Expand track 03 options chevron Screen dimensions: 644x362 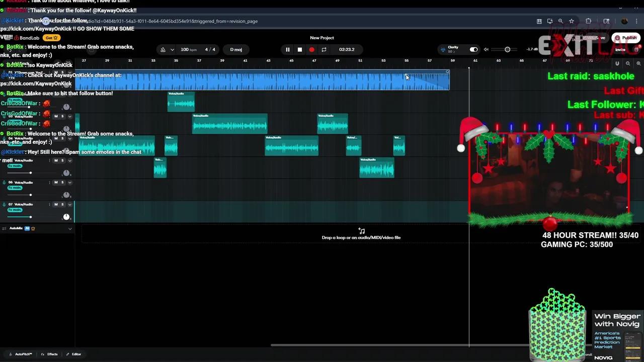click(x=69, y=116)
